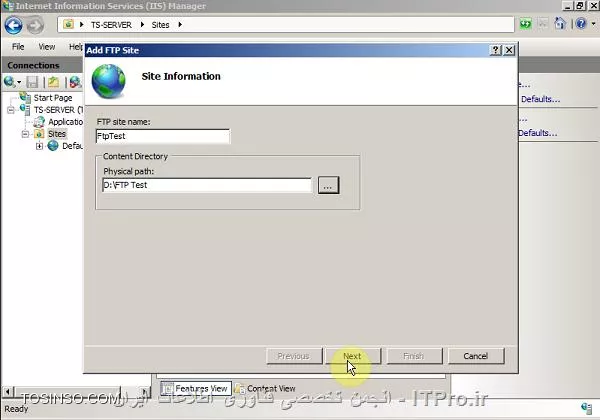Click the lower Defaults link in Actions pane
This screenshot has height=420, width=600.
point(538,133)
